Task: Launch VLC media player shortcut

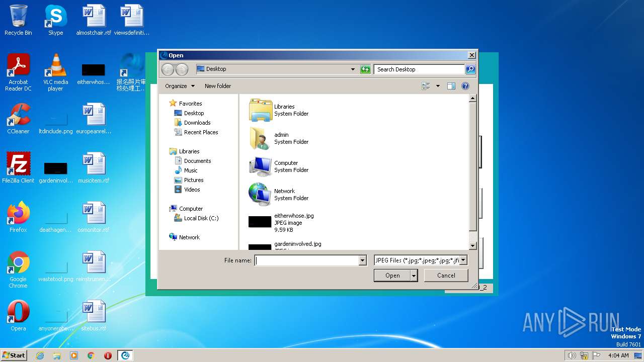Action: [x=55, y=72]
